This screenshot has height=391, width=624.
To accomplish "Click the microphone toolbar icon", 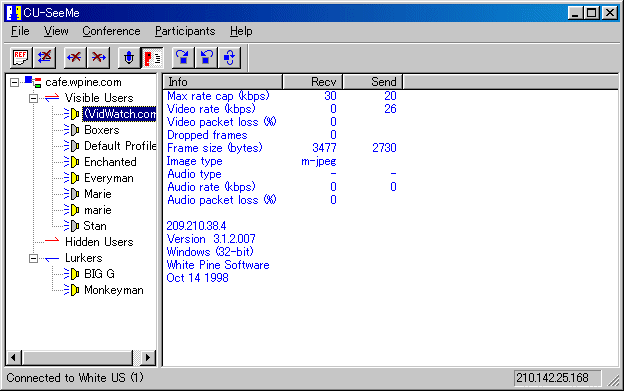I will (x=129, y=58).
